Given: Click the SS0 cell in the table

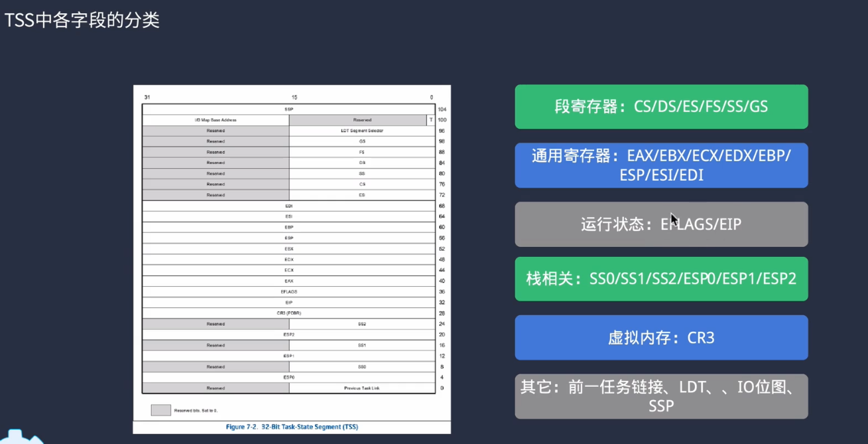Looking at the screenshot, I should [x=362, y=366].
